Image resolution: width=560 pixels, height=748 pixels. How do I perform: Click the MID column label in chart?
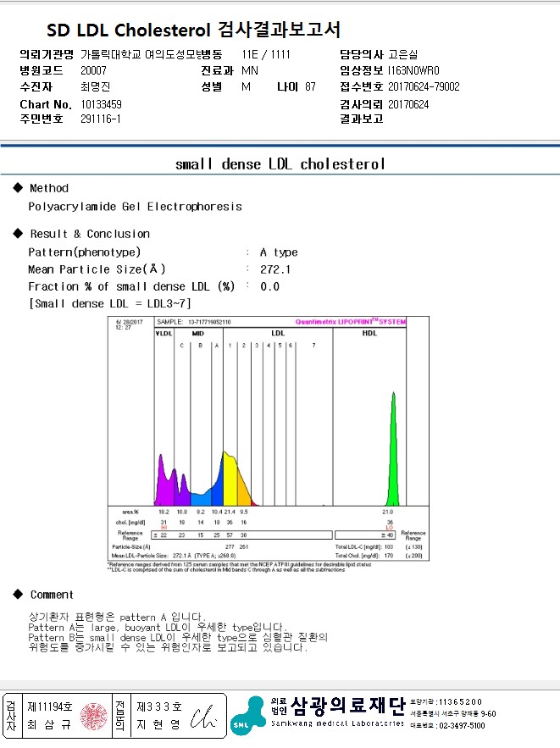[198, 334]
